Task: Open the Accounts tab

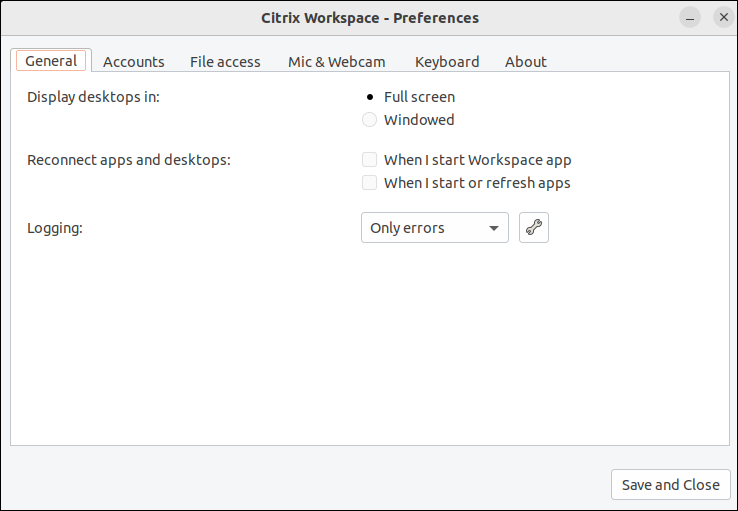Action: pos(134,62)
